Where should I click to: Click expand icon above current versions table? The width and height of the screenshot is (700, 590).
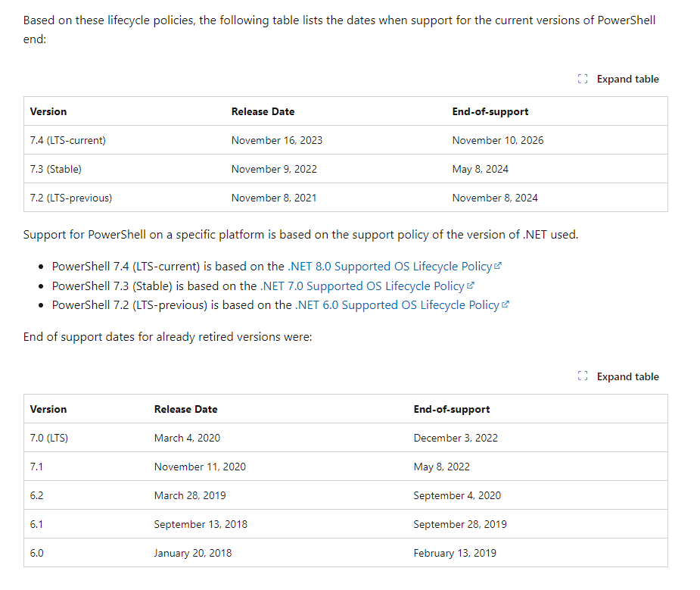point(583,79)
